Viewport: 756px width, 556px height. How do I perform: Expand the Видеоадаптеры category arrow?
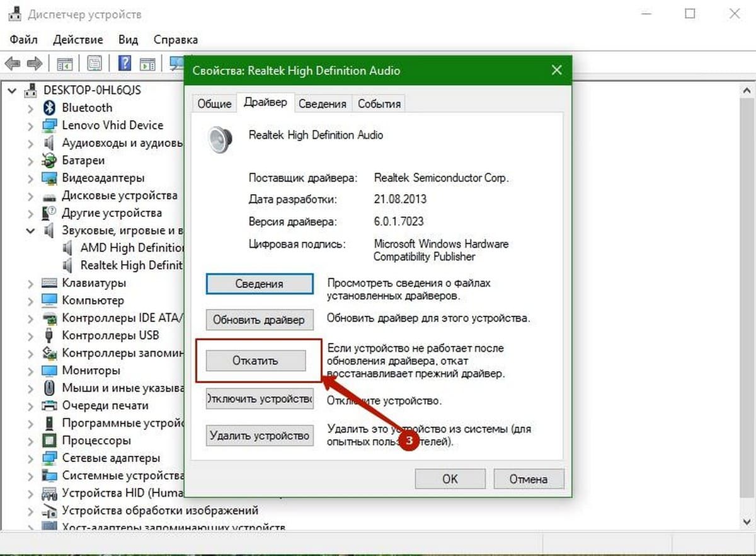pos(30,178)
